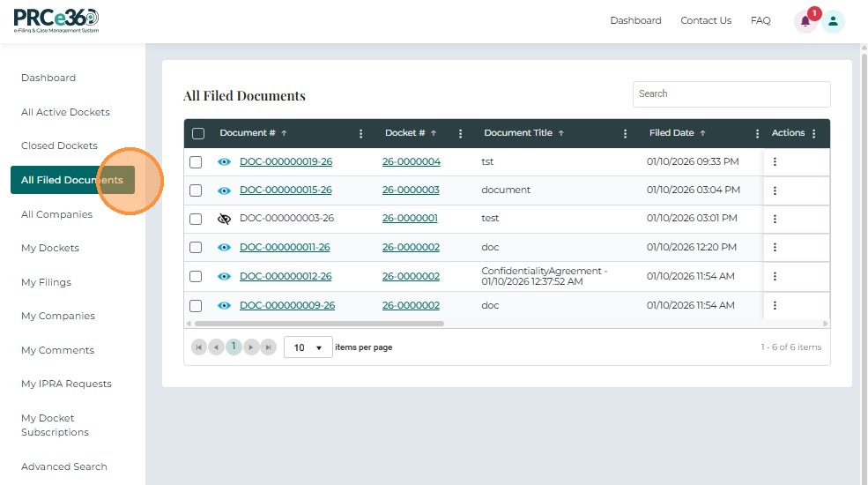
Task: Check the box for DOC-000000011-26
Action: point(196,247)
